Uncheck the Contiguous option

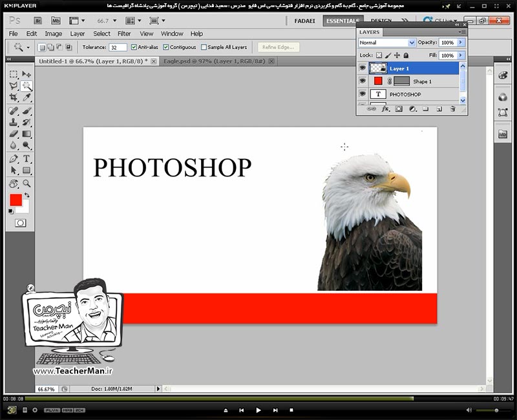point(166,47)
